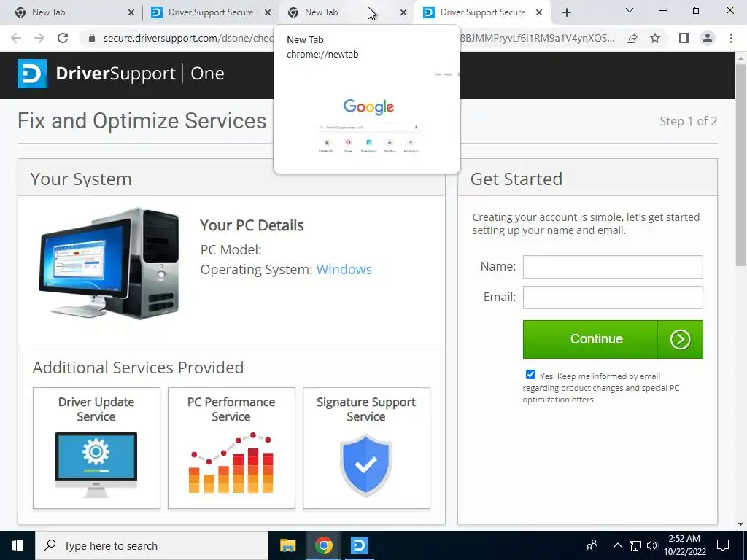Click the Name input field
747x560 pixels.
click(x=613, y=267)
